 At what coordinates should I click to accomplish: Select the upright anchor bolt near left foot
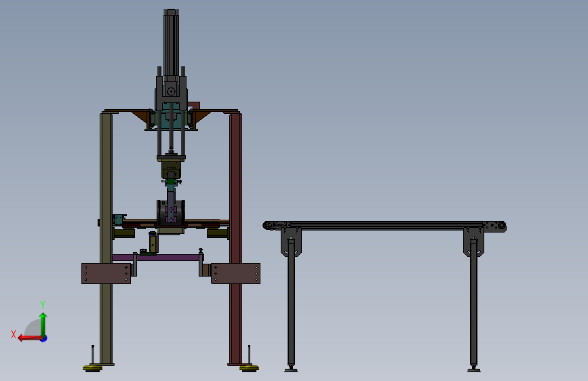point(93,355)
